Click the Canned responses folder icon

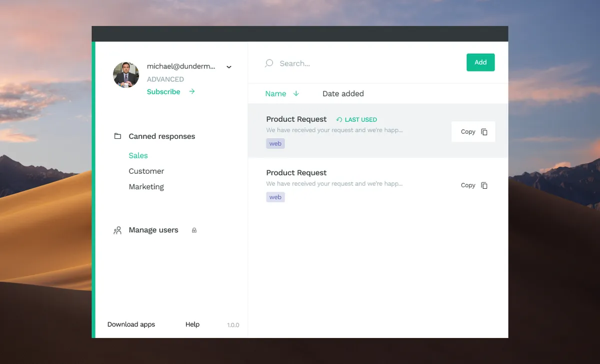pyautogui.click(x=117, y=136)
